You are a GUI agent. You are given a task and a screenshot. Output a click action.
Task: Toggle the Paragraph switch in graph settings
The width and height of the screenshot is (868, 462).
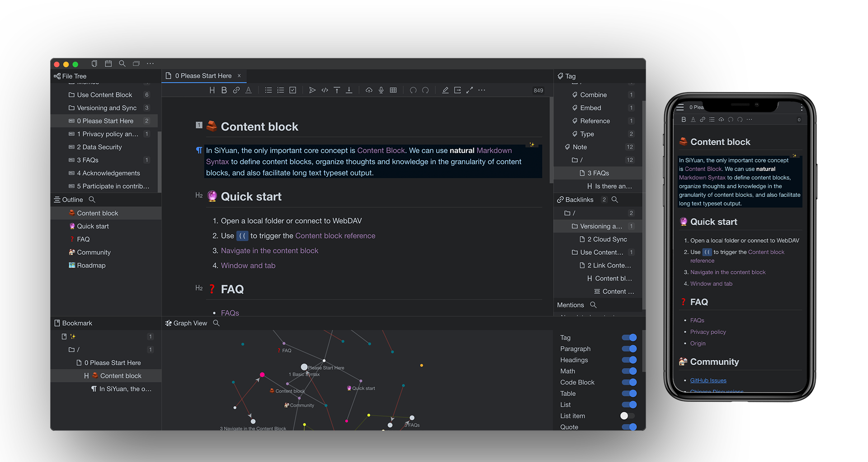(629, 349)
